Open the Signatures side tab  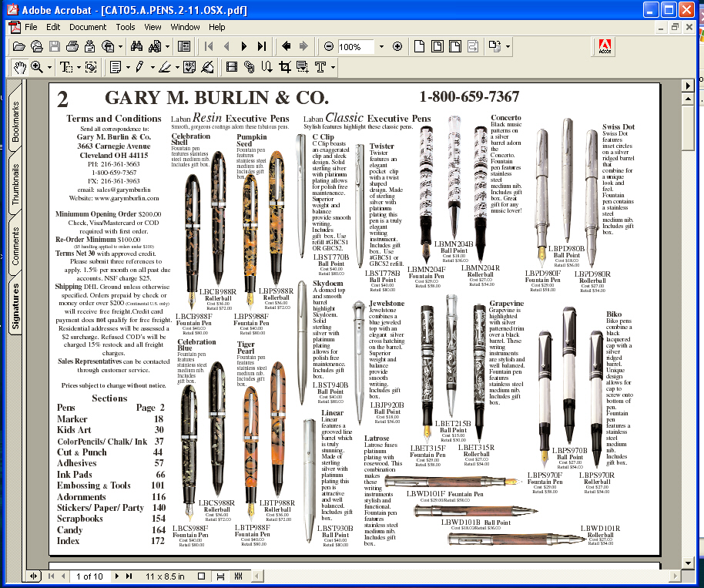pos(15,306)
